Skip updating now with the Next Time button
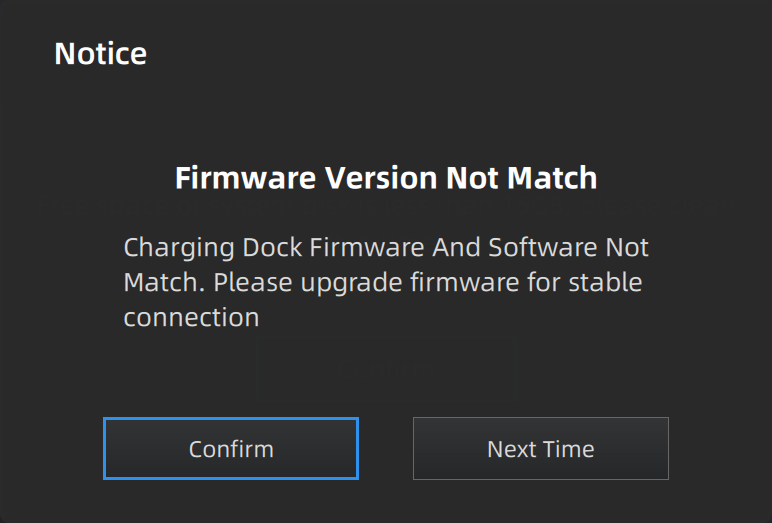 [540, 449]
